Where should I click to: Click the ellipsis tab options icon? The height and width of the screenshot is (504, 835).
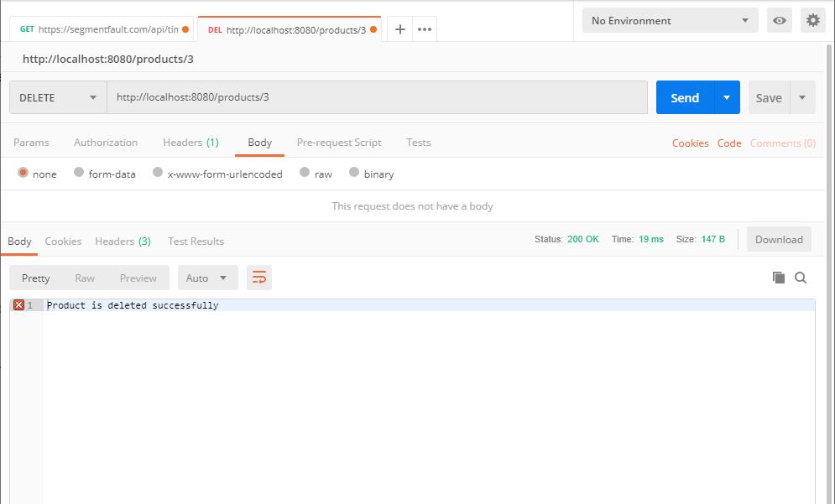tap(424, 28)
